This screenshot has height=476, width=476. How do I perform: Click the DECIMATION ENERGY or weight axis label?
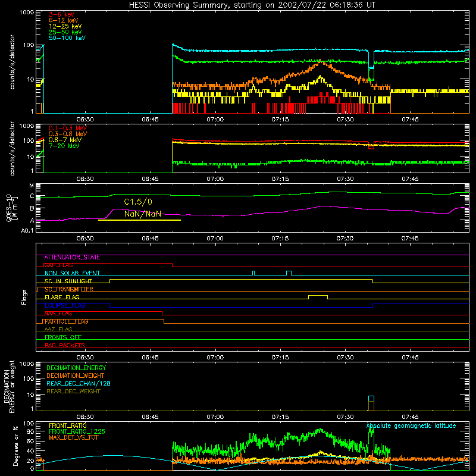9,386
